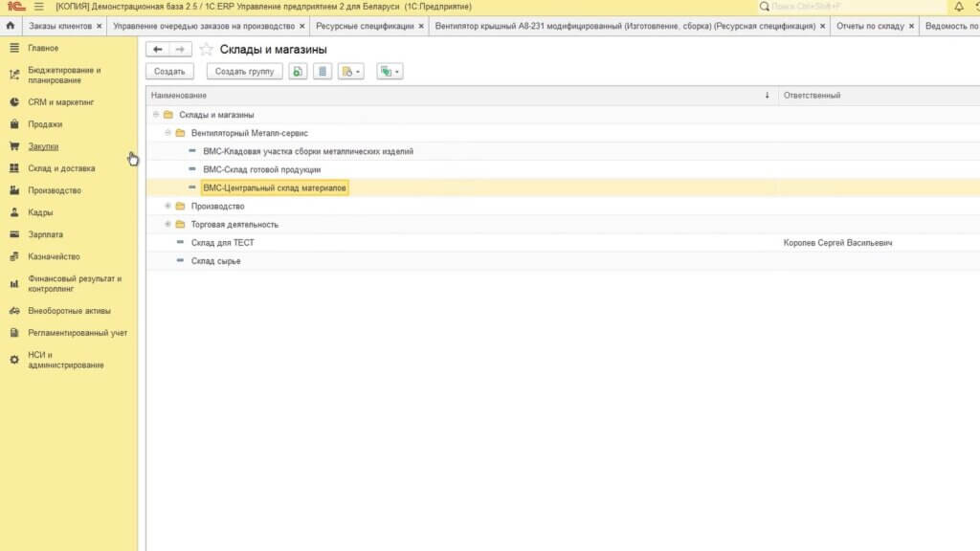Click the home page icon
This screenshot has height=551, width=980.
[11, 26]
